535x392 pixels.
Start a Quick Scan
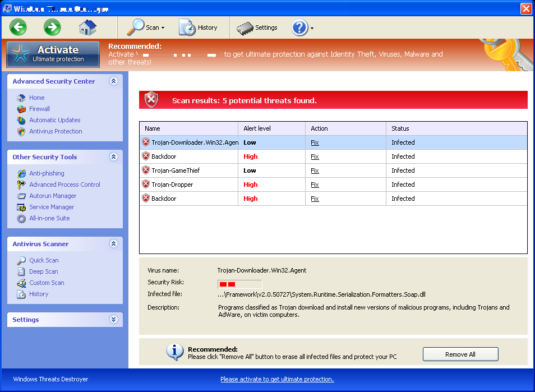point(43,260)
